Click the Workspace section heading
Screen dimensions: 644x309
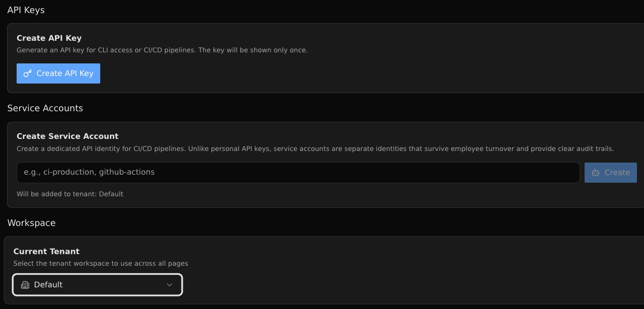(31, 222)
